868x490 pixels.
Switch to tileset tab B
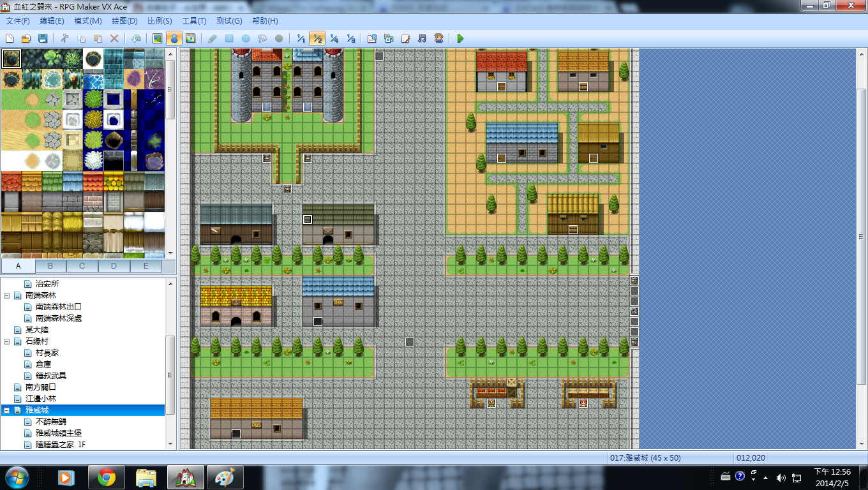pyautogui.click(x=50, y=266)
